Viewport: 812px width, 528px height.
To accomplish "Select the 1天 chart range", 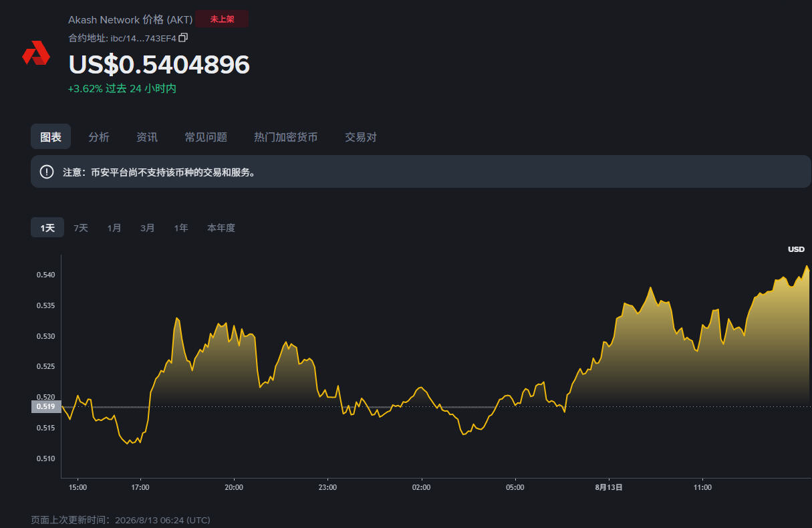I will tap(47, 228).
